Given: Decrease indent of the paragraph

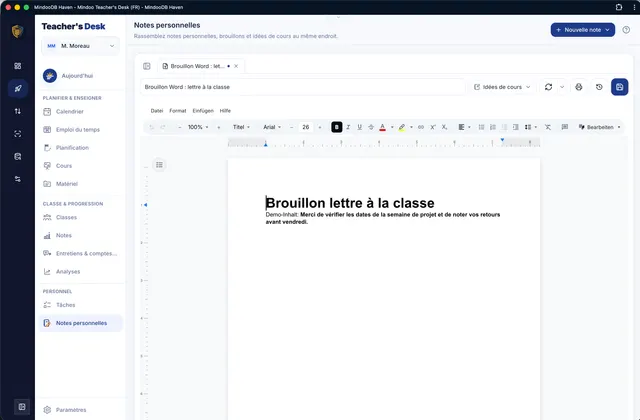Looking at the screenshot, I should click(504, 127).
